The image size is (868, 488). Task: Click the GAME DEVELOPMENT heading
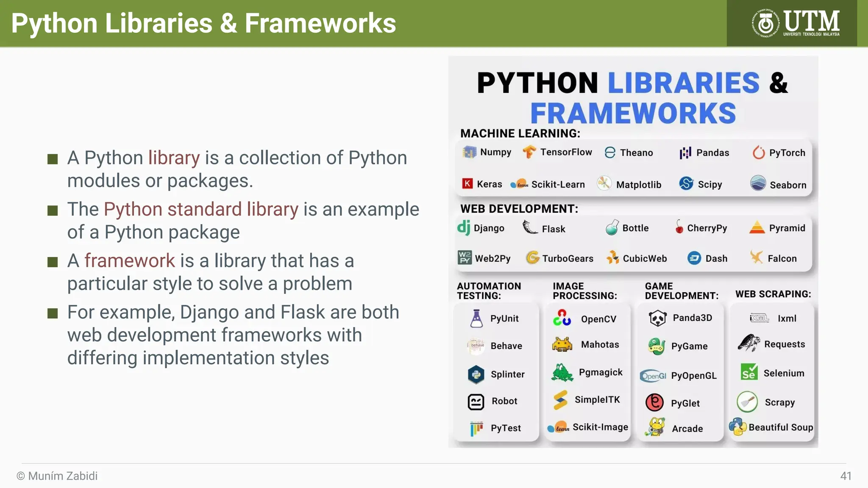pyautogui.click(x=682, y=291)
